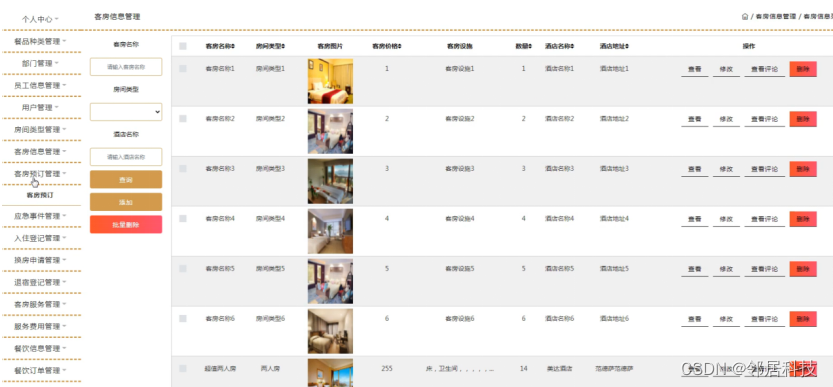Screen dimensions: 833x387
Task: Open 换房申请管理 in the sidebar
Action: (x=40, y=260)
